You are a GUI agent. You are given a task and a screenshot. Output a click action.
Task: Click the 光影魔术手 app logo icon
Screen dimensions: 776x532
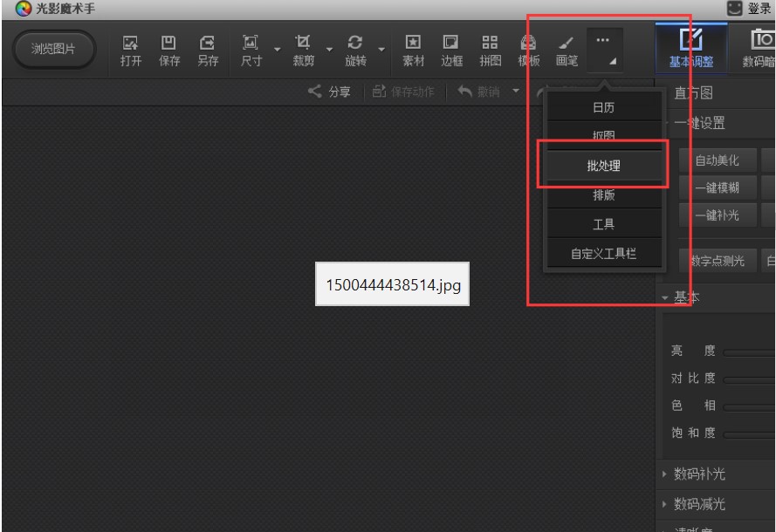(24, 9)
